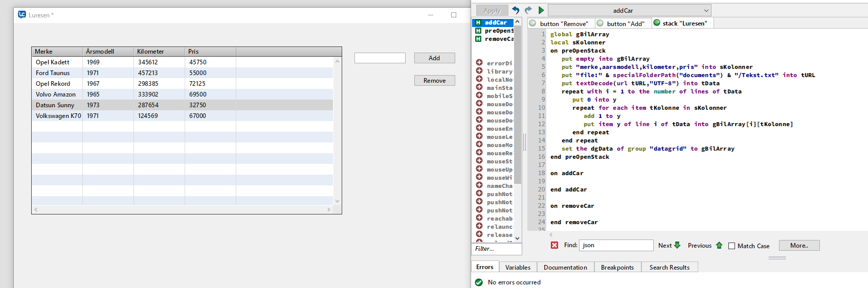
Task: Click the datagrid scroll-up arrow
Action: point(337,61)
